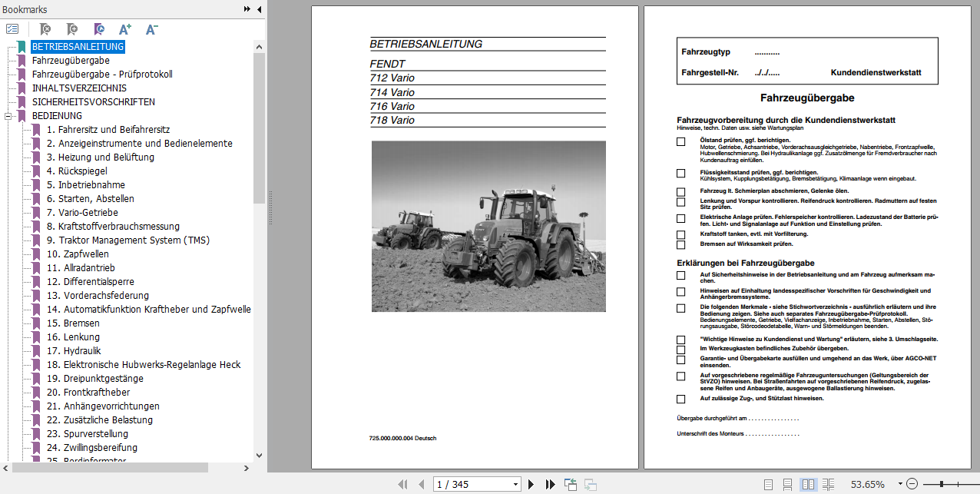Open 8. Kraftstoffverbrauchsmessung bookmark
Screen dimensions: 980x494
tap(113, 227)
